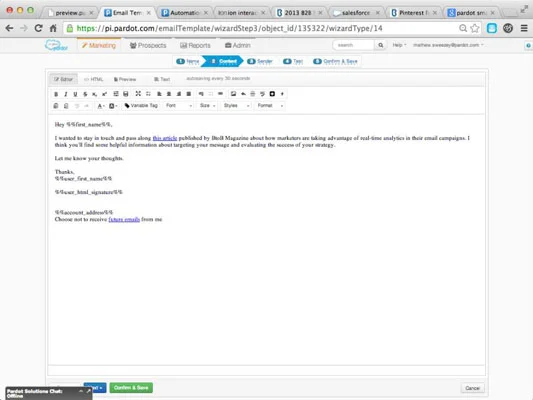Open the Prospects menu
The width and height of the screenshot is (533, 400).
click(x=148, y=45)
